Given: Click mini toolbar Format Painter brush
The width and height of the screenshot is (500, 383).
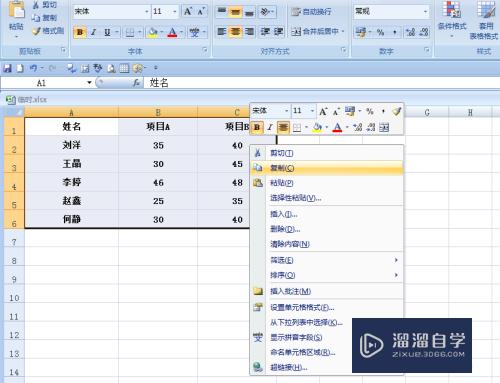Looking at the screenshot, I should [396, 111].
